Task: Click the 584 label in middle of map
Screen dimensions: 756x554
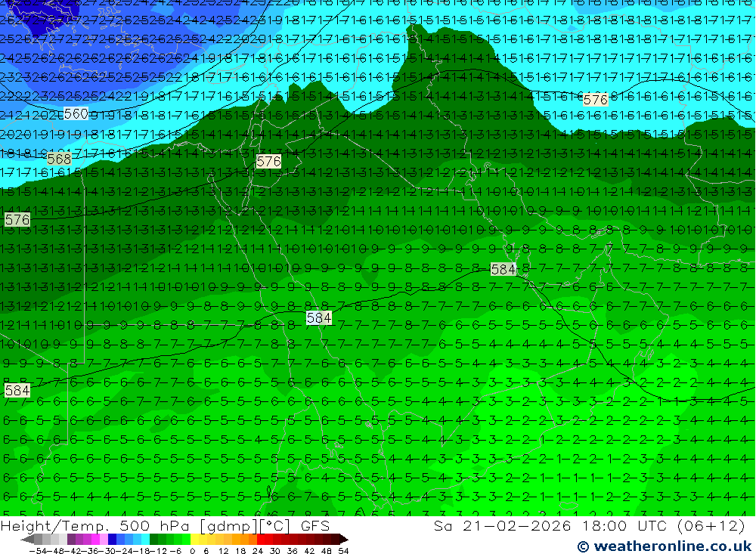Action: pyautogui.click(x=319, y=317)
